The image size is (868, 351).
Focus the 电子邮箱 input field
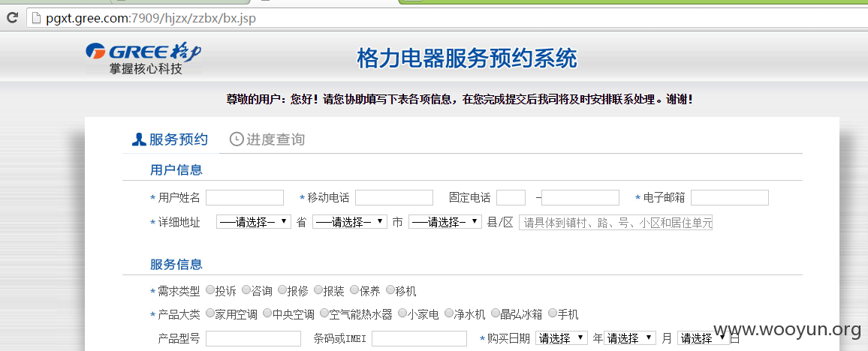pos(730,197)
